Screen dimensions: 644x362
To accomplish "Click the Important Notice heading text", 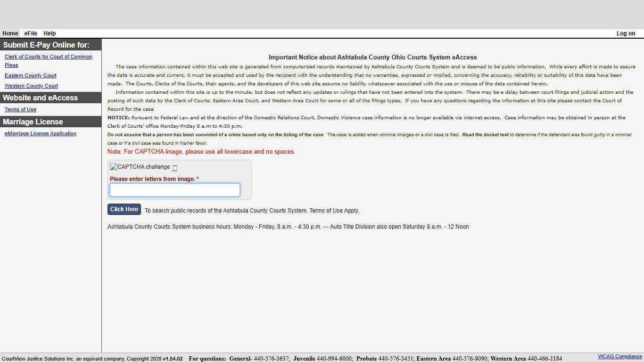I will pos(372,58).
